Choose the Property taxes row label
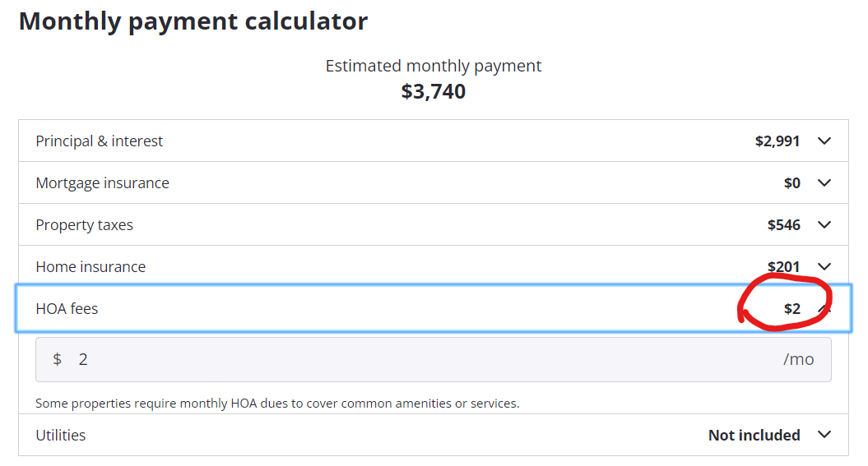Viewport: 868px width, 466px height. [x=84, y=225]
